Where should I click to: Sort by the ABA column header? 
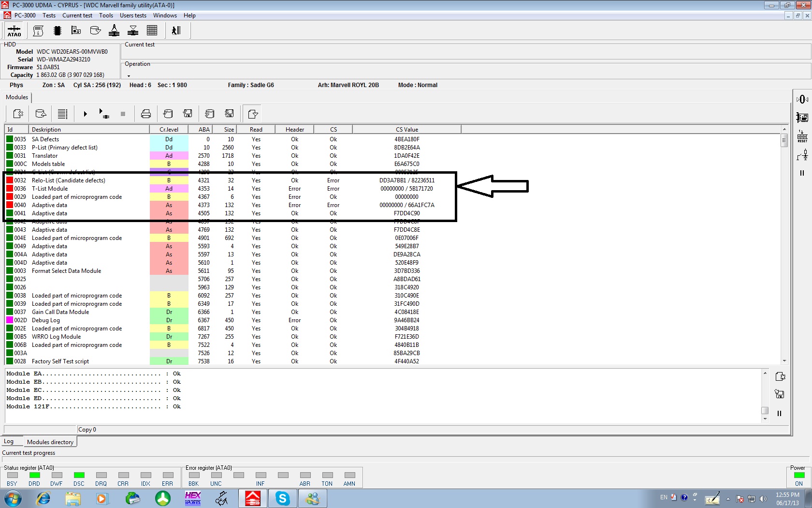pos(200,130)
